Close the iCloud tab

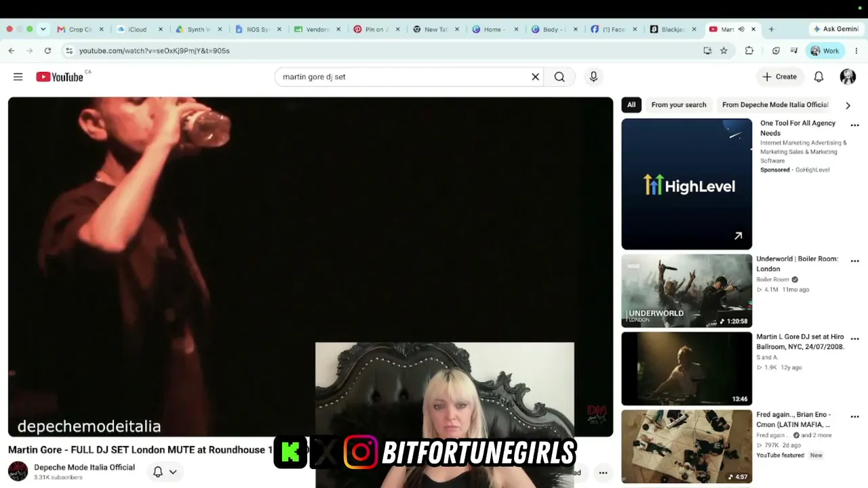tap(161, 30)
